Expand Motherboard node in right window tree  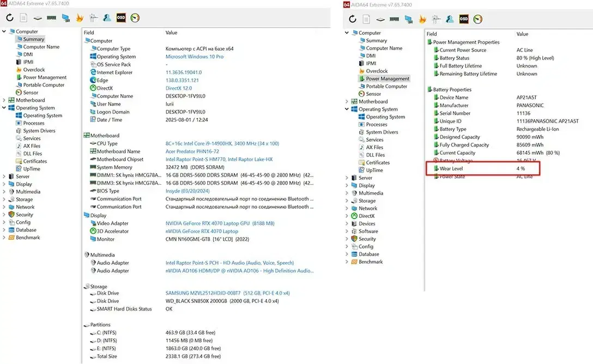tap(347, 101)
